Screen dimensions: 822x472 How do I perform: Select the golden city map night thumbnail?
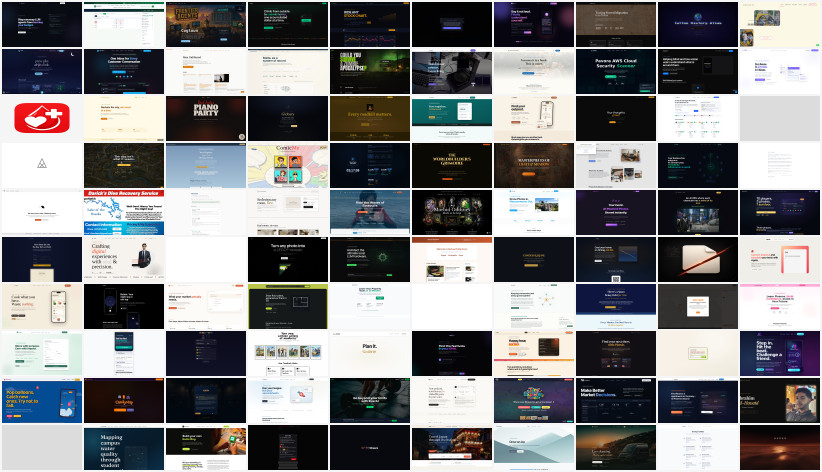(x=124, y=166)
